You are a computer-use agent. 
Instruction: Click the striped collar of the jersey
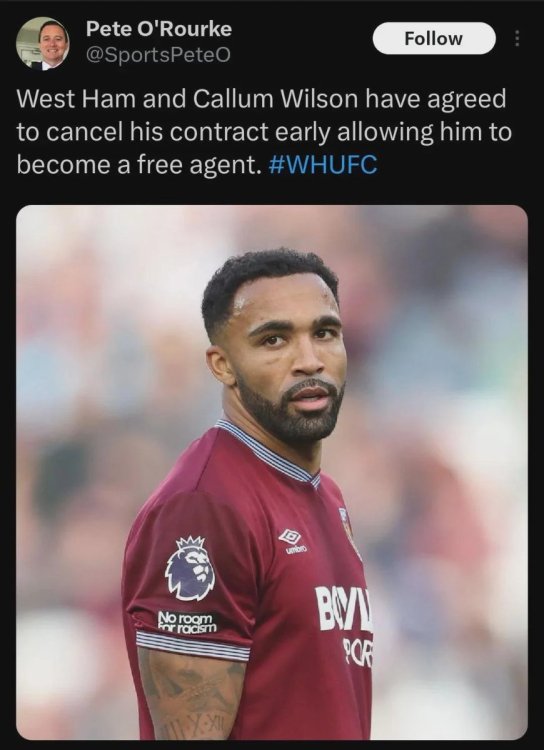click(x=268, y=453)
